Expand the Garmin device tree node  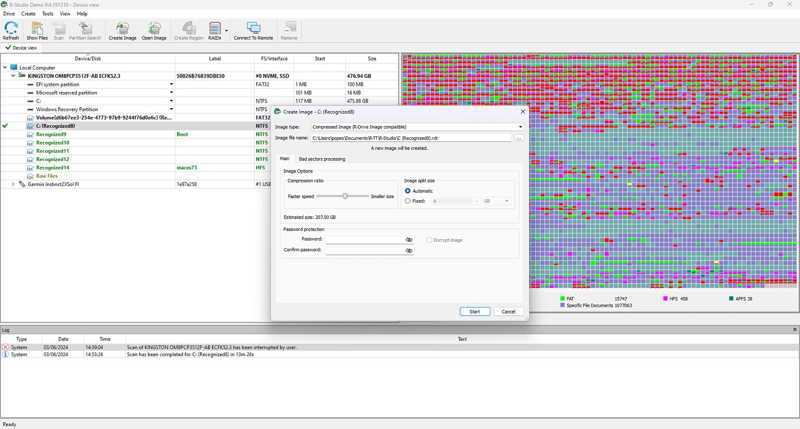pyautogui.click(x=13, y=184)
